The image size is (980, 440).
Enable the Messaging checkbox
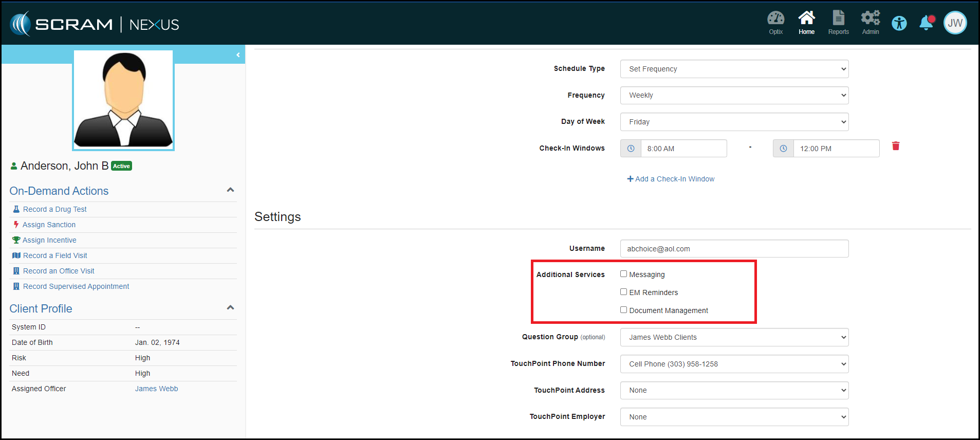click(x=623, y=274)
